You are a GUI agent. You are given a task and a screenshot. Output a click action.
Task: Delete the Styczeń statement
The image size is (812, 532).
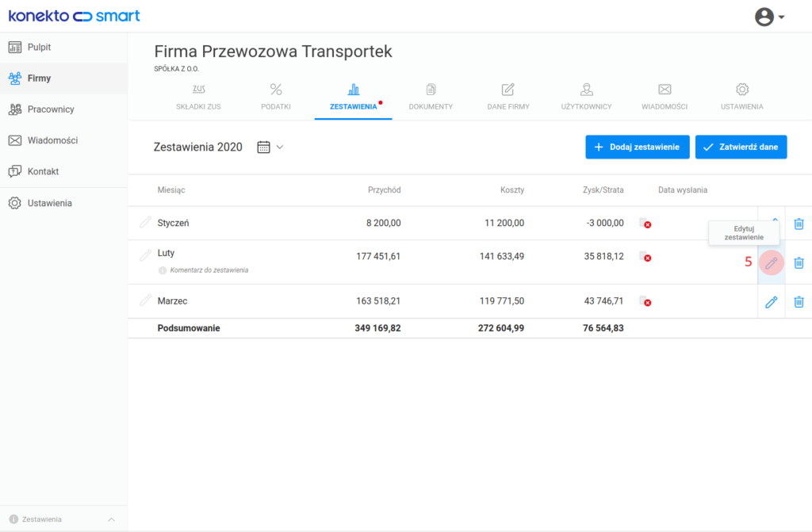pos(799,224)
